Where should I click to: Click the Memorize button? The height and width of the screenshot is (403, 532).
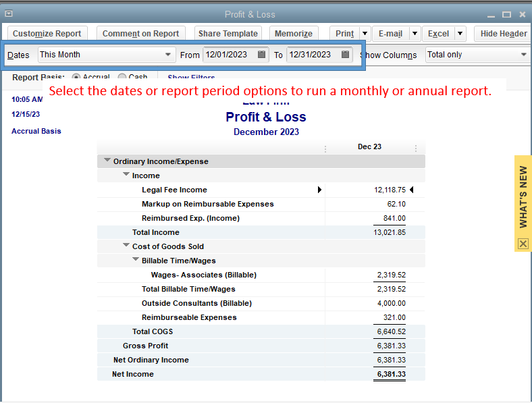[294, 33]
